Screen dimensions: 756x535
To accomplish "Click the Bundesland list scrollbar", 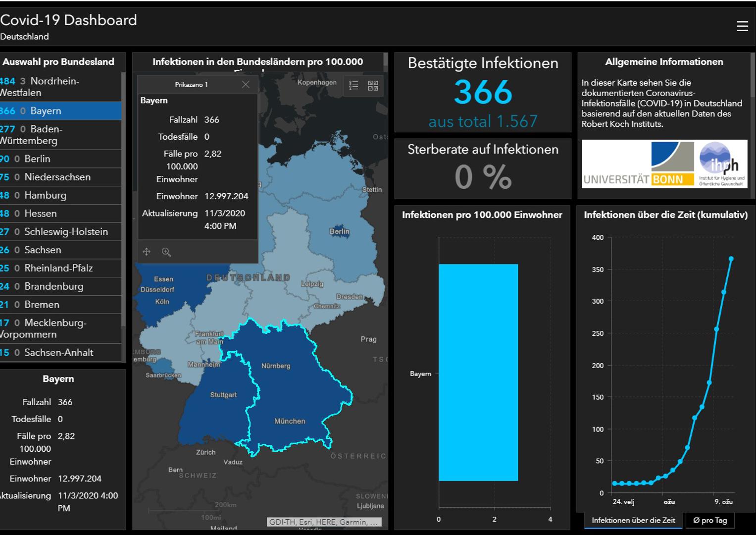I will point(123,198).
